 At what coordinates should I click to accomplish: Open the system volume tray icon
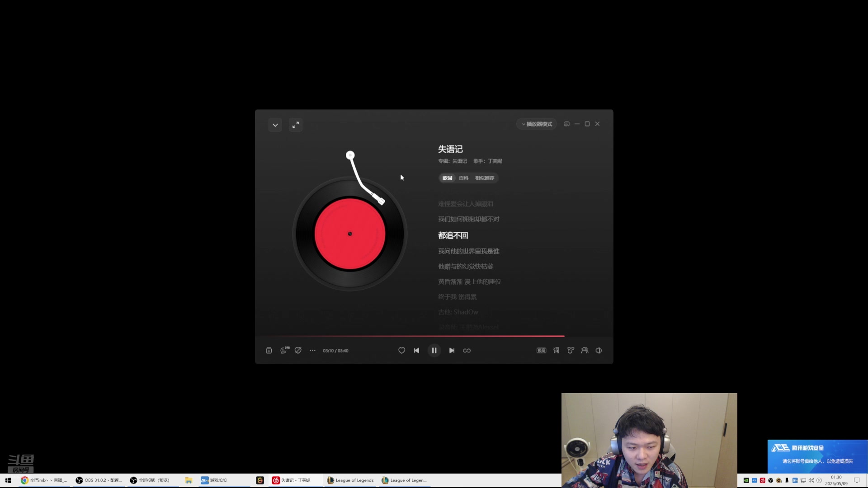[811, 480]
